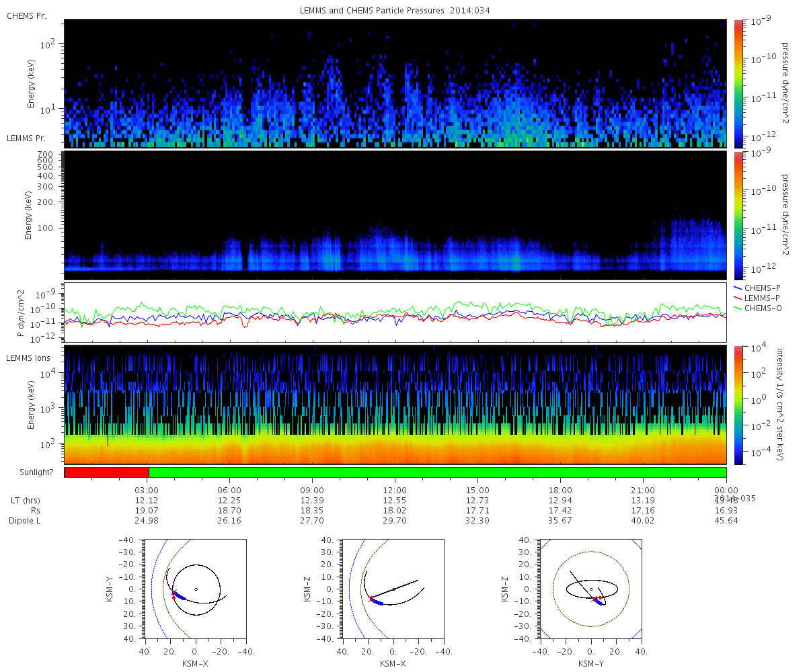The height and width of the screenshot is (672, 807).
Task: Click the KSM-X versus KSM-Y orbit plot
Action: coord(195,589)
